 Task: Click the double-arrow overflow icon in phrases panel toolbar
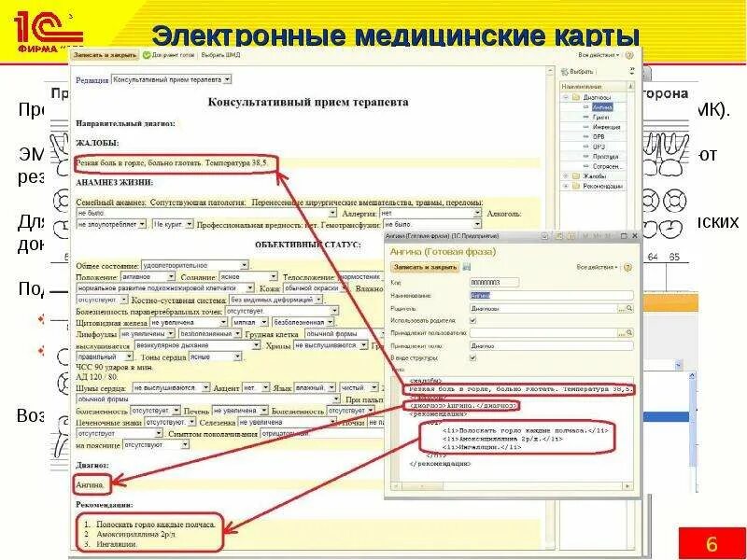[x=632, y=72]
